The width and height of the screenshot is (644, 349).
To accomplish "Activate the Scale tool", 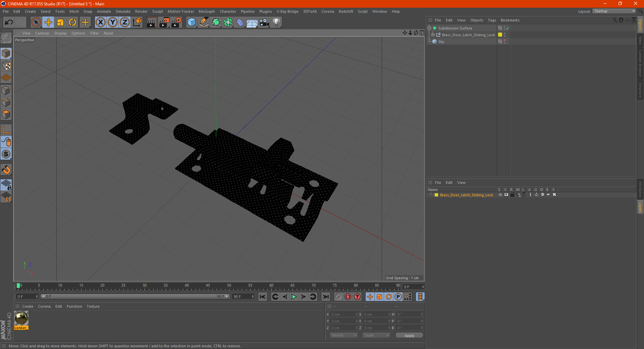I will pyautogui.click(x=60, y=22).
